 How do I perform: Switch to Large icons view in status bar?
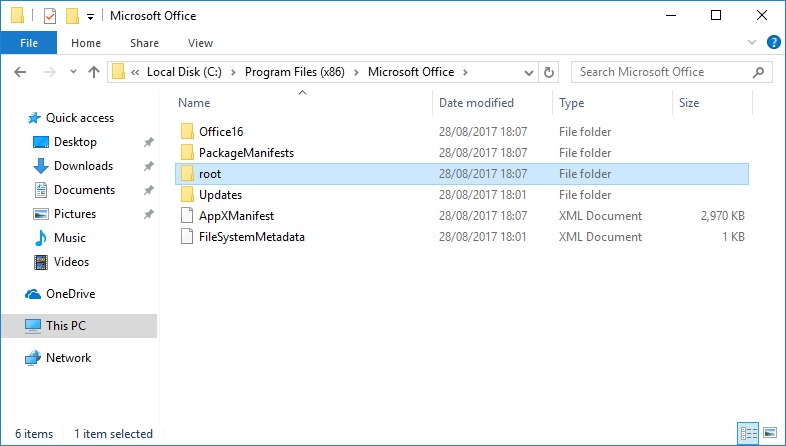769,434
